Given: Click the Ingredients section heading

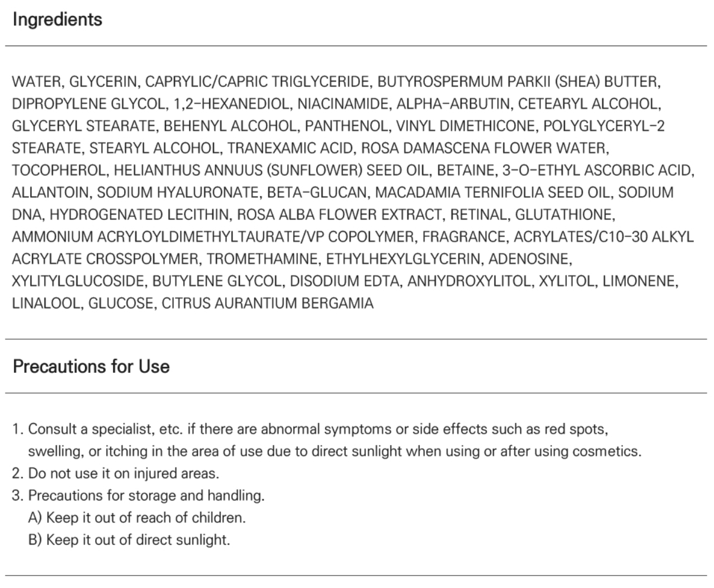Looking at the screenshot, I should [x=57, y=20].
